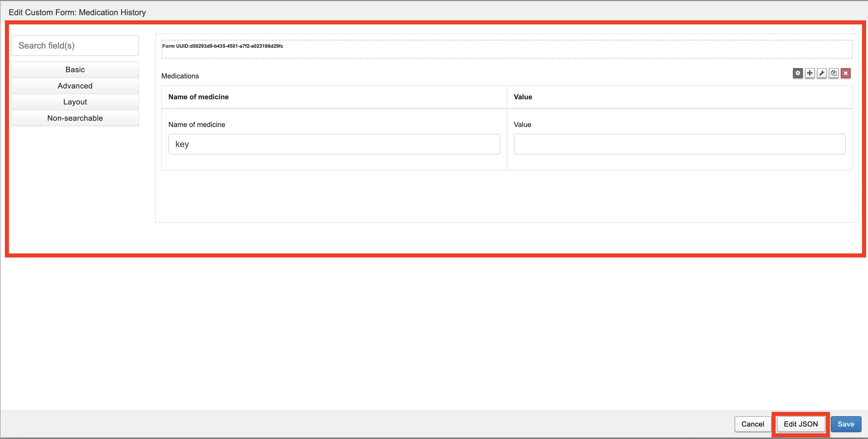The height and width of the screenshot is (439, 868).
Task: Select the Form UUID text block
Action: [223, 46]
